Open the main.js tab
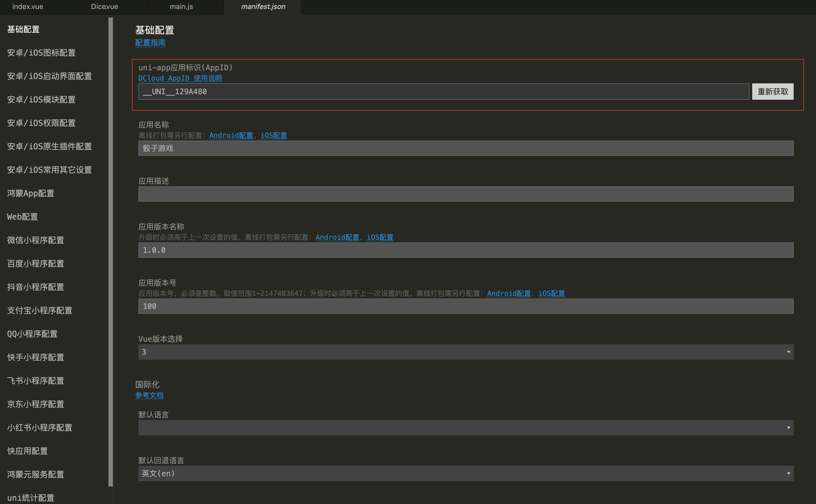816x504 pixels. point(181,7)
